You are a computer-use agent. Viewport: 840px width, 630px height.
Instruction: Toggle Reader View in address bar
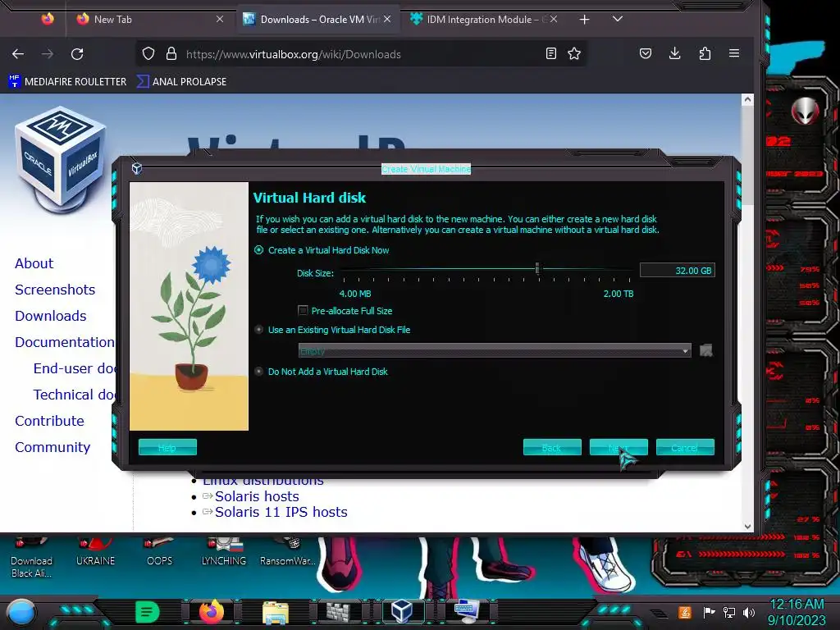pos(550,53)
